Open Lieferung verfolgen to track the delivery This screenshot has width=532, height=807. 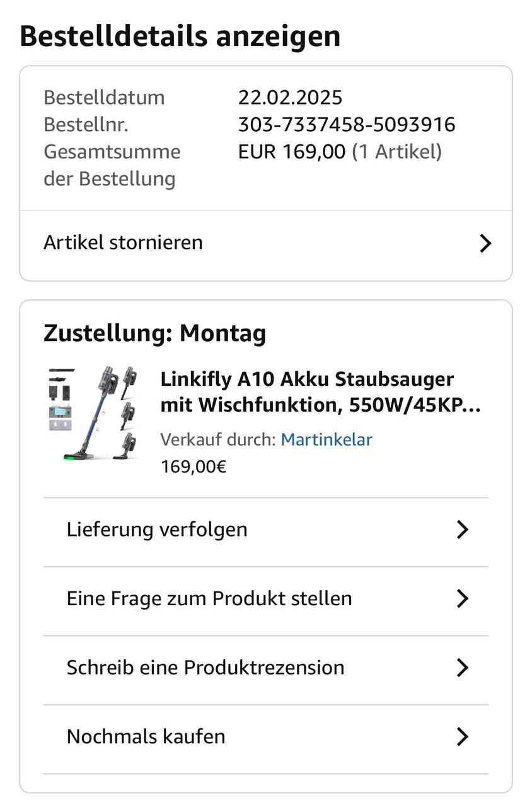tap(266, 530)
